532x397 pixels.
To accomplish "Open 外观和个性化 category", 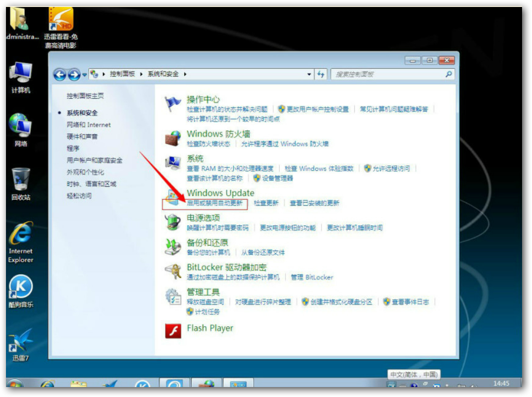I will point(85,172).
